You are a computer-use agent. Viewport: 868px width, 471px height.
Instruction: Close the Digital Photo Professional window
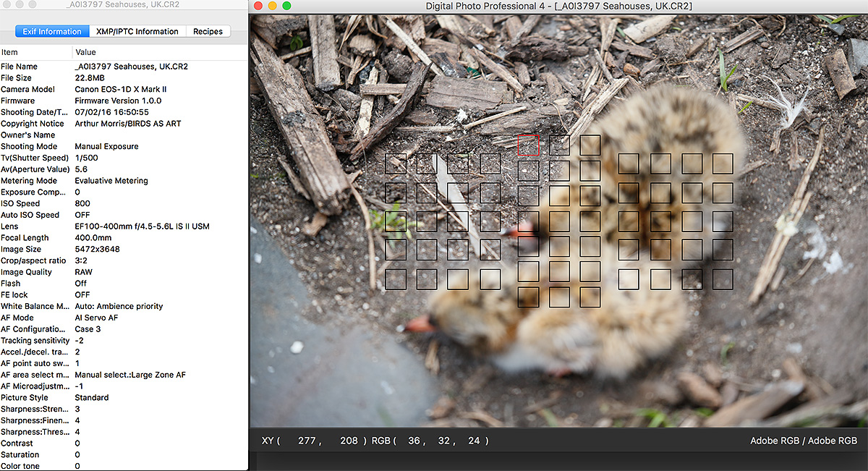click(x=258, y=6)
